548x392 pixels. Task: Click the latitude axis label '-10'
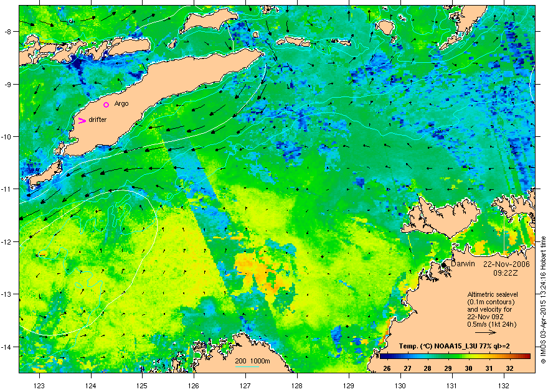tap(7, 136)
